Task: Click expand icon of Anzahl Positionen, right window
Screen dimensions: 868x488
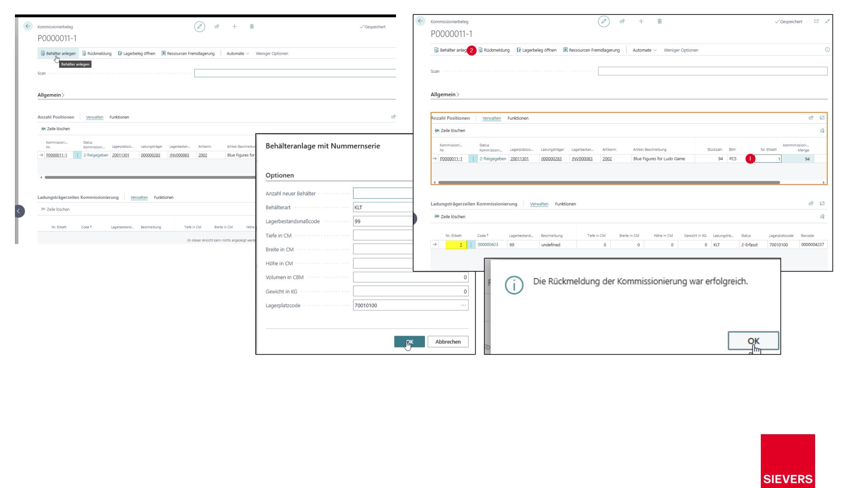Action: point(822,118)
